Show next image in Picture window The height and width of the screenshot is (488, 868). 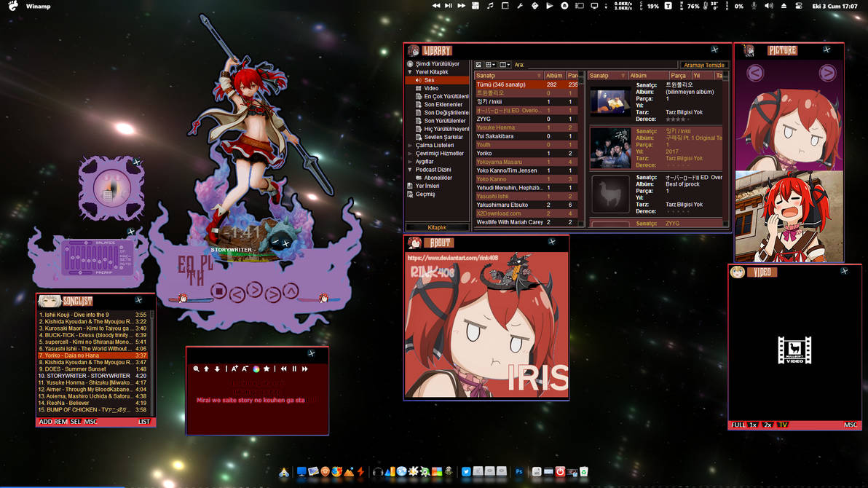point(827,73)
